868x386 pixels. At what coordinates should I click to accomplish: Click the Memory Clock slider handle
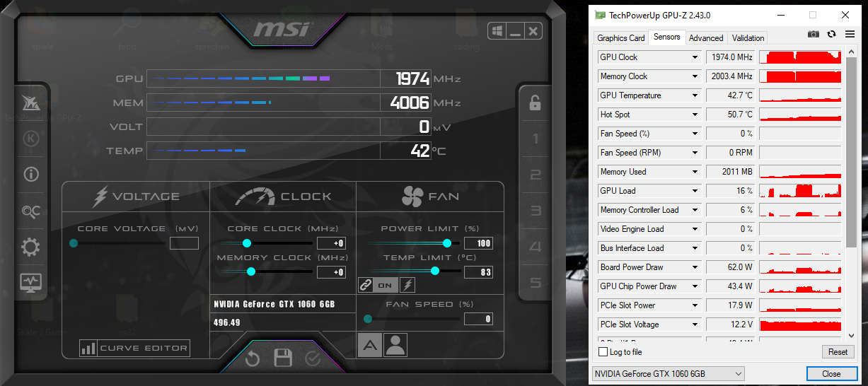click(x=250, y=271)
